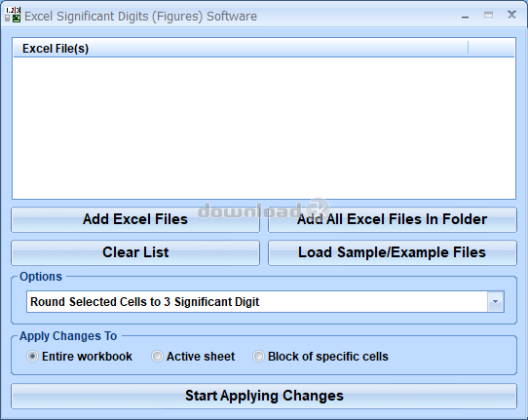The width and height of the screenshot is (528, 420).
Task: Start Applying Changes
Action: click(264, 396)
